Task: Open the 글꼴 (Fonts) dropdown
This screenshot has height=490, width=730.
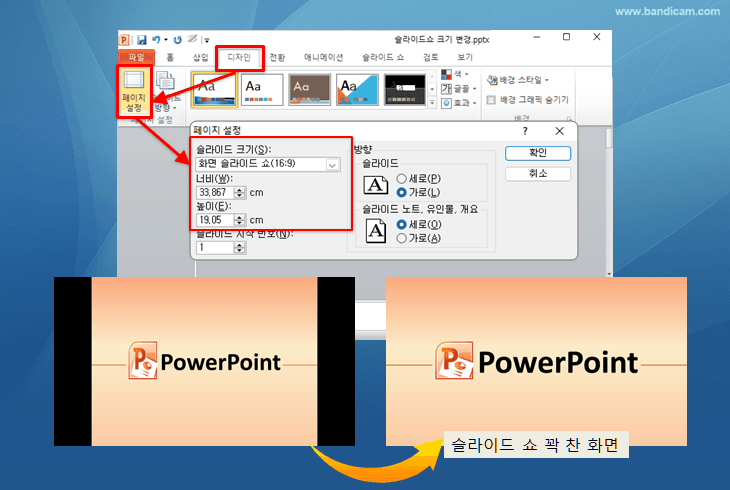Action: (x=459, y=88)
